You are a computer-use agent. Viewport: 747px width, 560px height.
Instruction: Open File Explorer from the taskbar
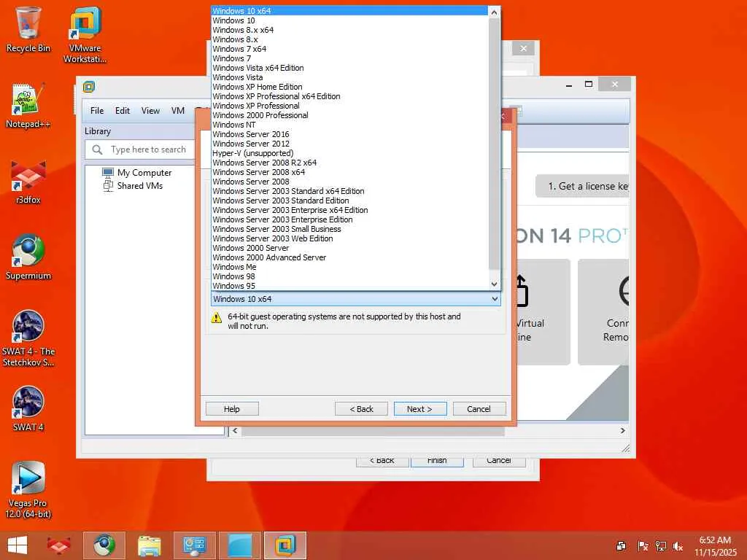pos(149,545)
